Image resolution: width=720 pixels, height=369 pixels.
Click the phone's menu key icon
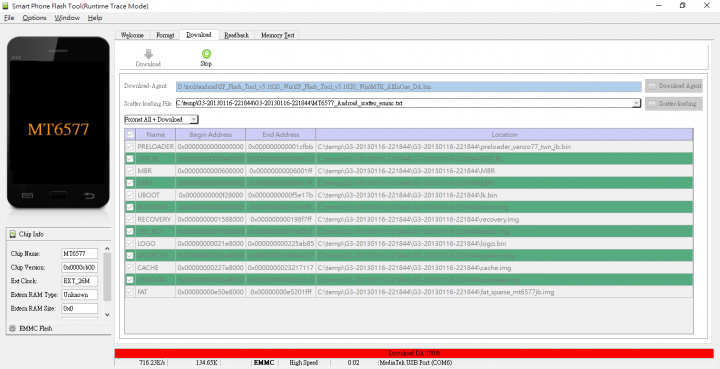pyautogui.click(x=27, y=196)
